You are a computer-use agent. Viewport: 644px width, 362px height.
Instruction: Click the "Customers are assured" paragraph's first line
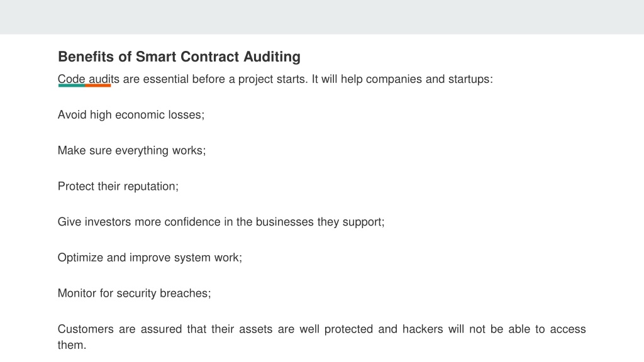click(321, 329)
